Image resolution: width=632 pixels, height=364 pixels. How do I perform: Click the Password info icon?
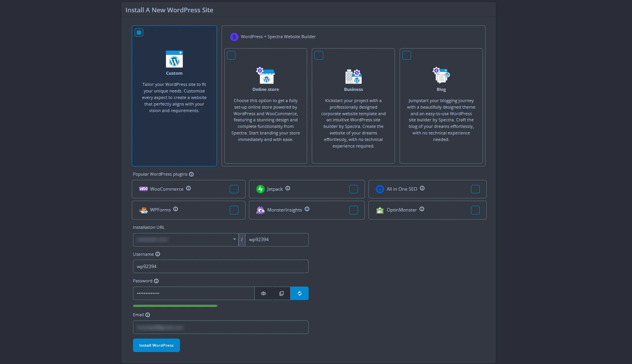[156, 281]
